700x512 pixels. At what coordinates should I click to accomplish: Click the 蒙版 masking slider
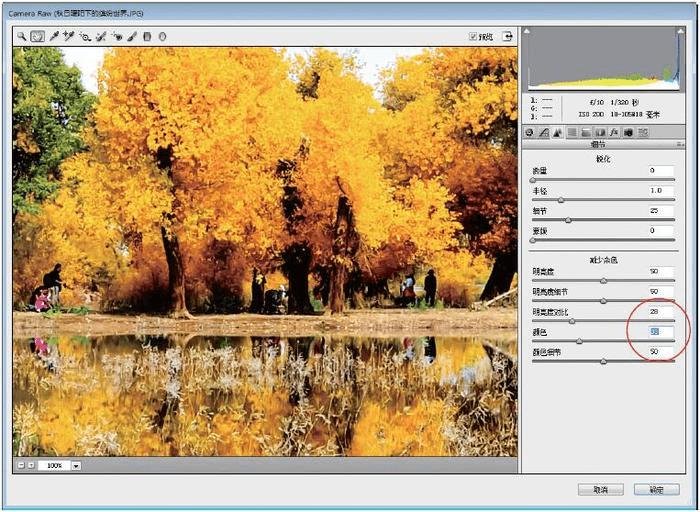pos(603,240)
